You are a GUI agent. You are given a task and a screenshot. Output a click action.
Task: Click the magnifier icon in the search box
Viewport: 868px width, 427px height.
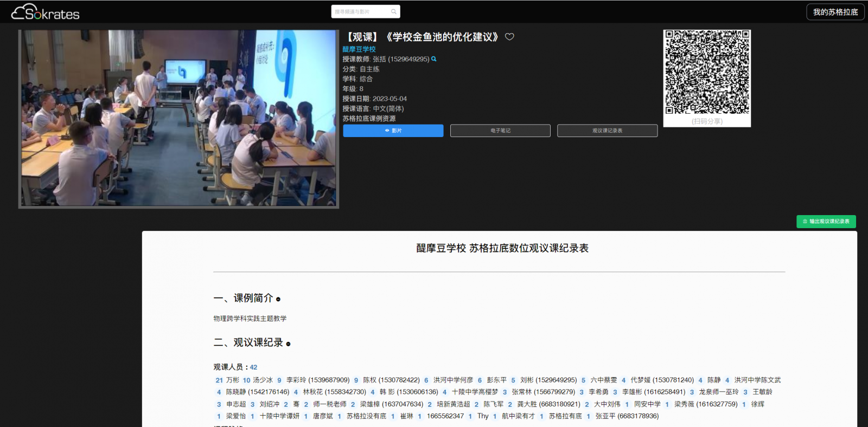coord(394,11)
